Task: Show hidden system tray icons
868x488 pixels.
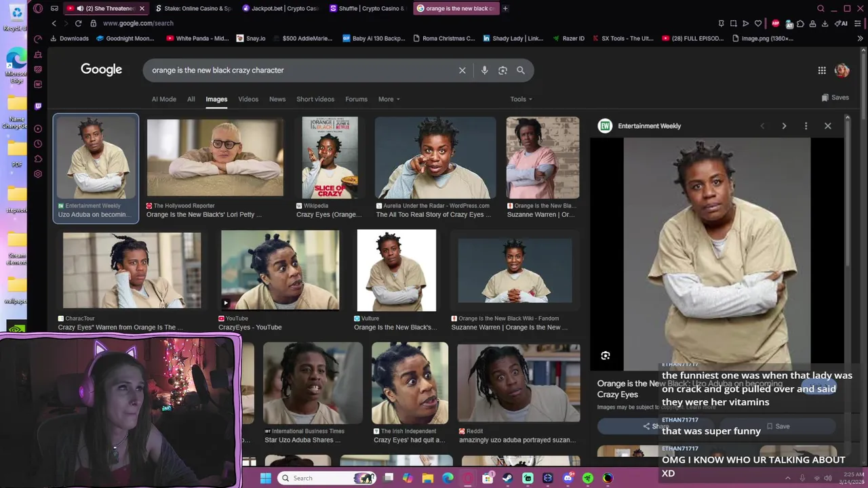Action: (x=789, y=478)
